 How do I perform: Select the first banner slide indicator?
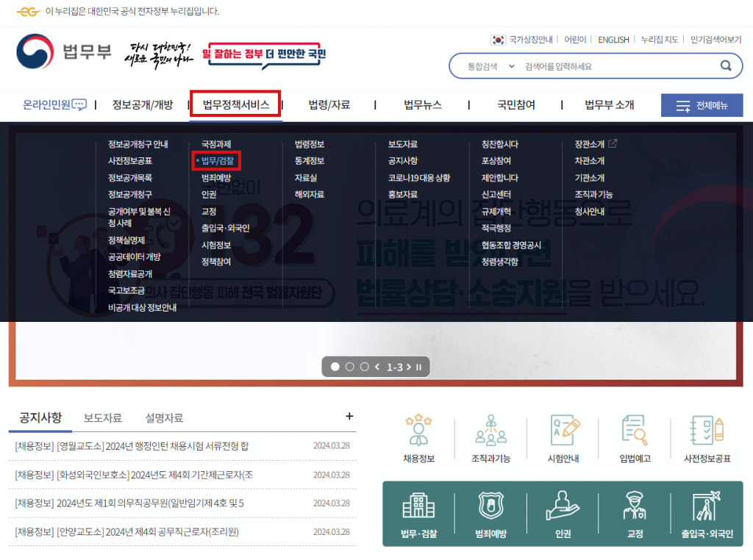coord(335,367)
